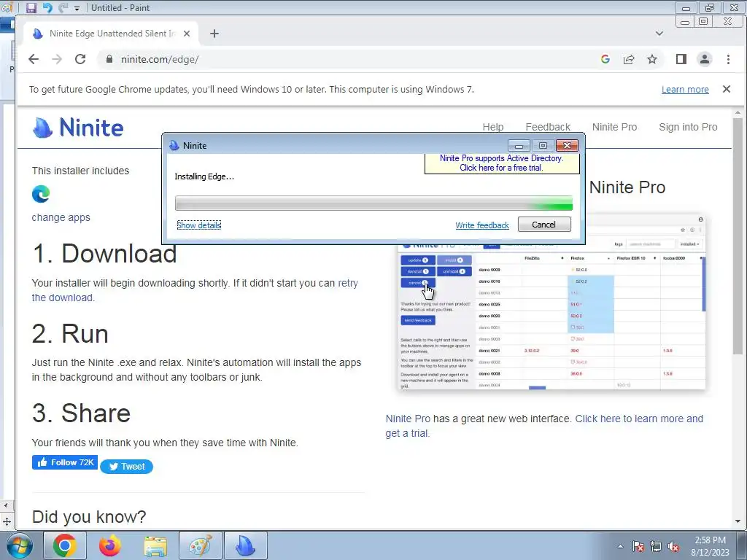
Task: Click the Paint save icon
Action: coord(31,7)
